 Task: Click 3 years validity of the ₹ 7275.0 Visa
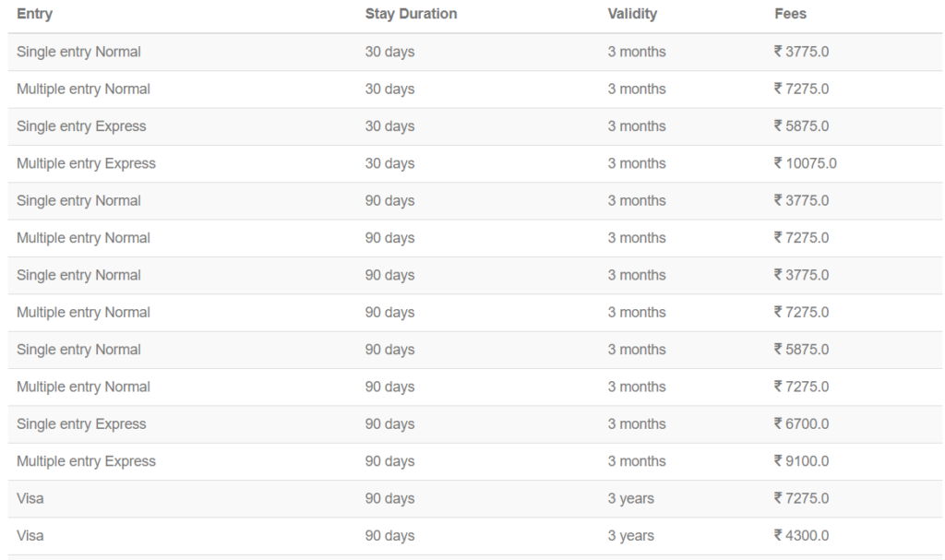point(630,498)
